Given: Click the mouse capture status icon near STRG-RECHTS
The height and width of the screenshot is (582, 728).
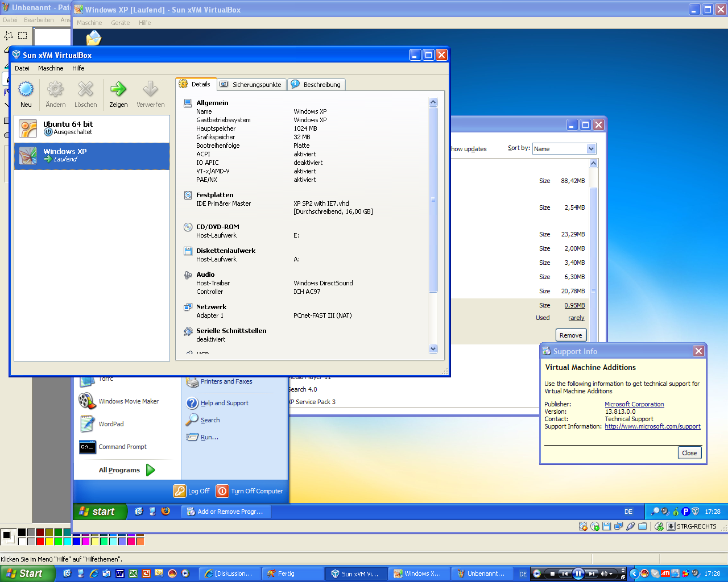Looking at the screenshot, I should 659,526.
